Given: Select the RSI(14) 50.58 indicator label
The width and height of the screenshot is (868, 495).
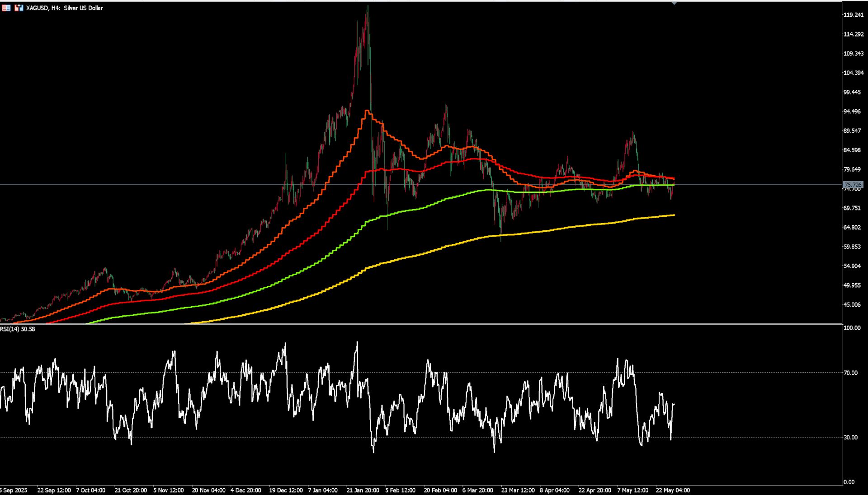Looking at the screenshot, I should 18,329.
